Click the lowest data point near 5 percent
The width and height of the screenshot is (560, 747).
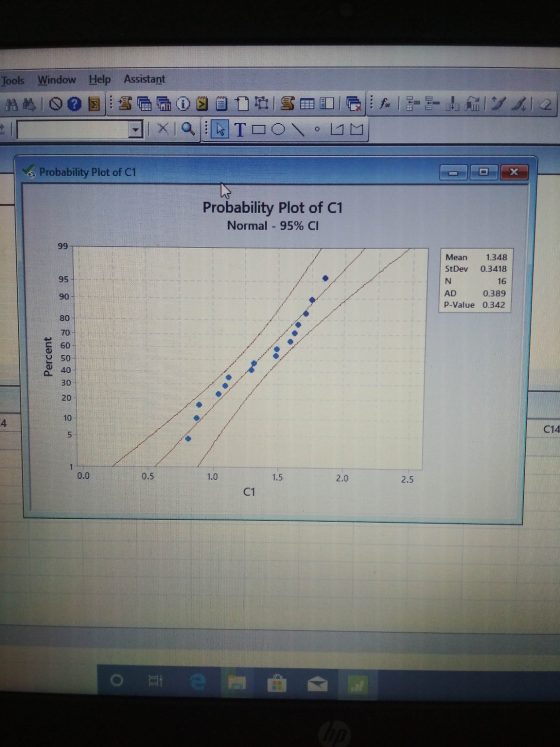pyautogui.click(x=188, y=439)
